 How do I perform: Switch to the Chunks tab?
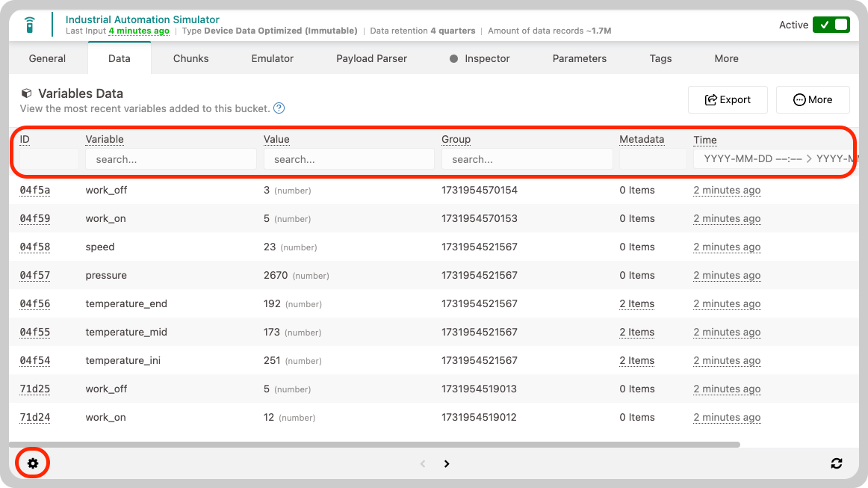191,59
